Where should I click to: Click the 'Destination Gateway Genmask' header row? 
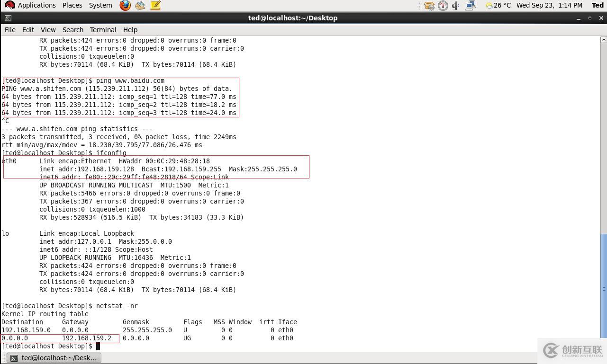click(x=149, y=322)
